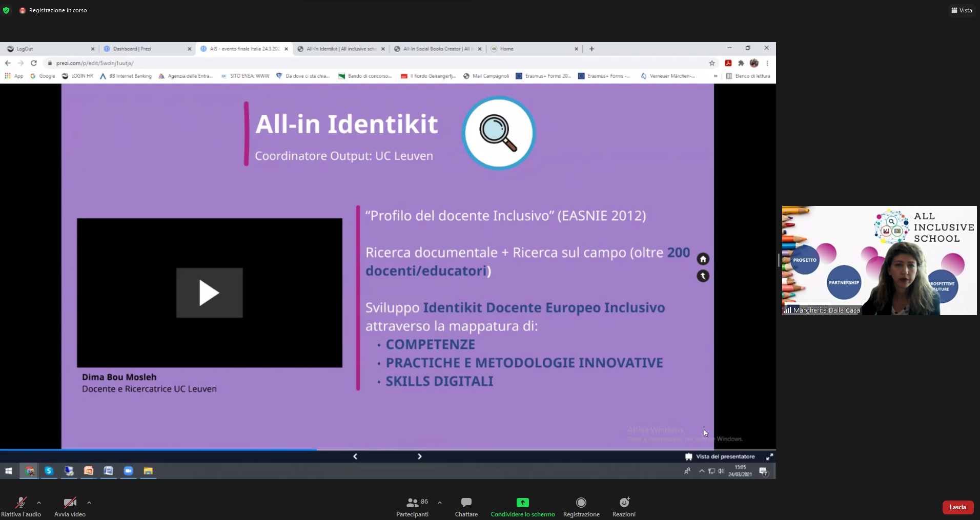Click the Prezi back-up arrow icon

[x=703, y=276]
